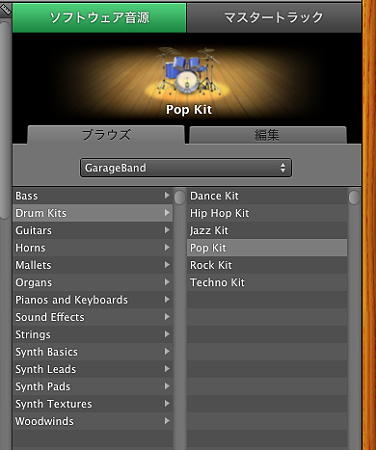The image size is (376, 450).
Task: Select the Synth Pads category
Action: coord(93,386)
